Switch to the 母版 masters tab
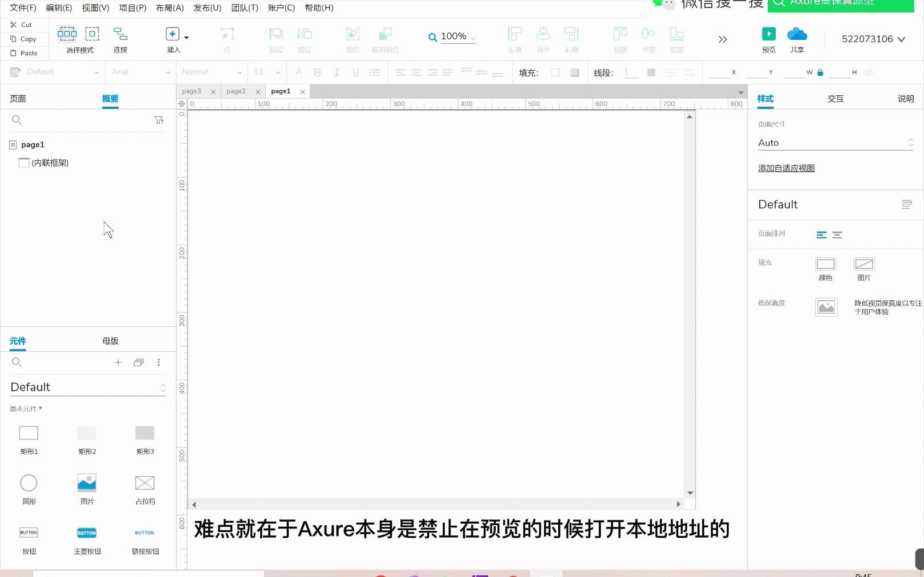Image resolution: width=924 pixels, height=577 pixels. click(x=110, y=341)
